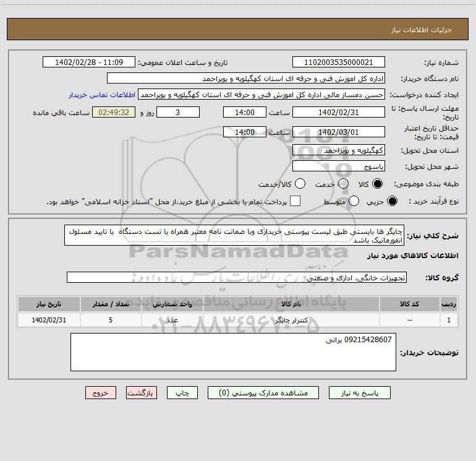
Task: Open مشاهده مدارک پیوستی (0) button
Action: 263,393
